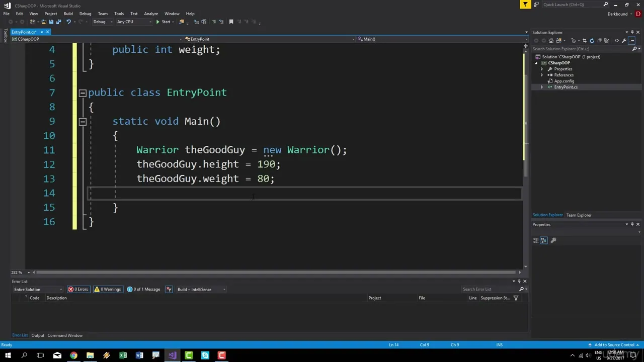Expand the EntryPoint.cs node in Solution Explorer
Image resolution: width=644 pixels, height=362 pixels.
(x=542, y=87)
